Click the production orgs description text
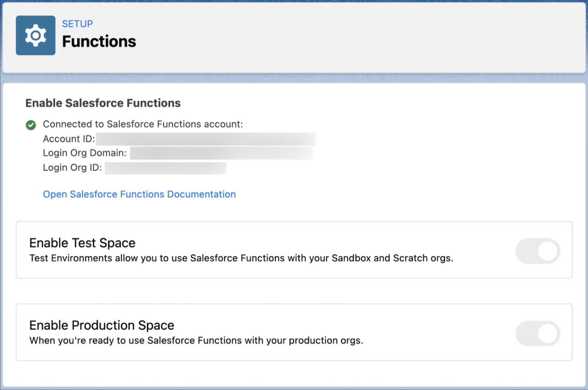The width and height of the screenshot is (588, 390). [x=196, y=340]
